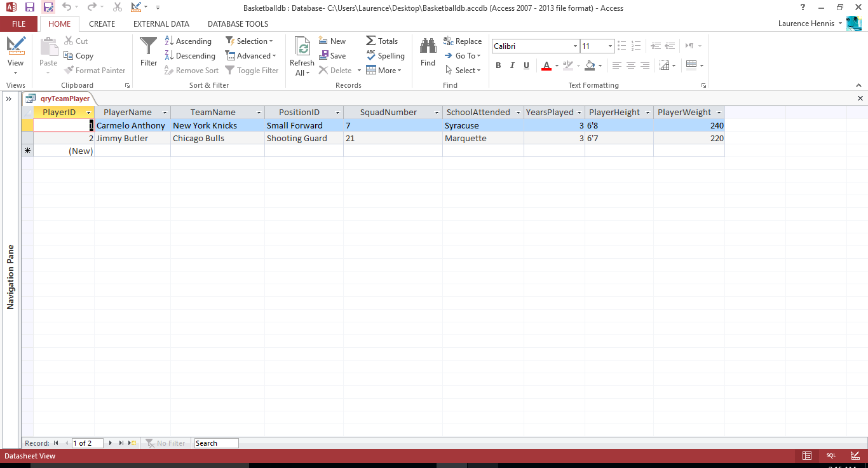Go to the next record navigation button
This screenshot has height=468, width=868.
coord(111,443)
